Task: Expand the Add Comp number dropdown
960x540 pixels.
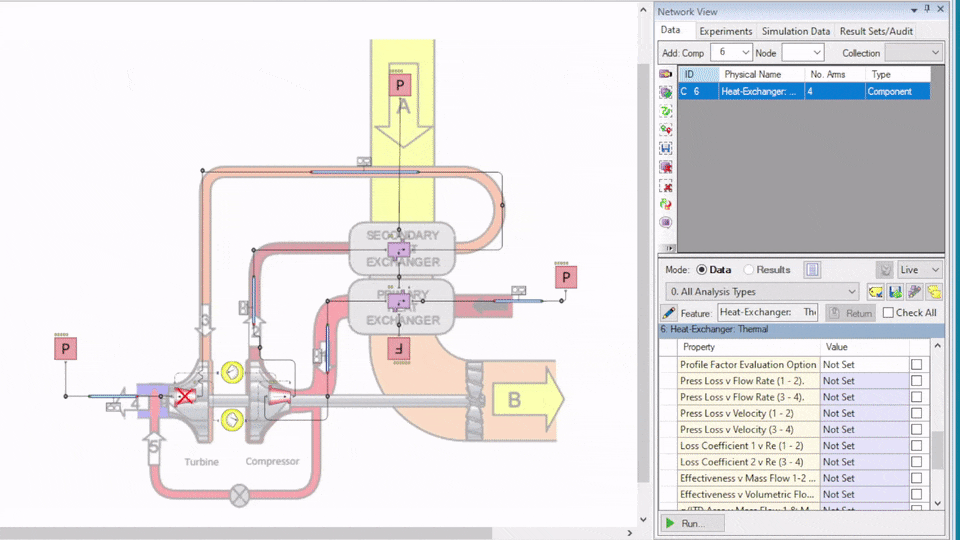Action: click(x=731, y=53)
